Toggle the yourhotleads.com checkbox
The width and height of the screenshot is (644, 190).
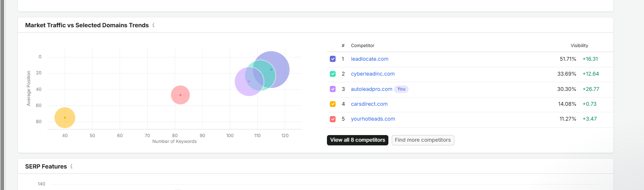point(333,119)
